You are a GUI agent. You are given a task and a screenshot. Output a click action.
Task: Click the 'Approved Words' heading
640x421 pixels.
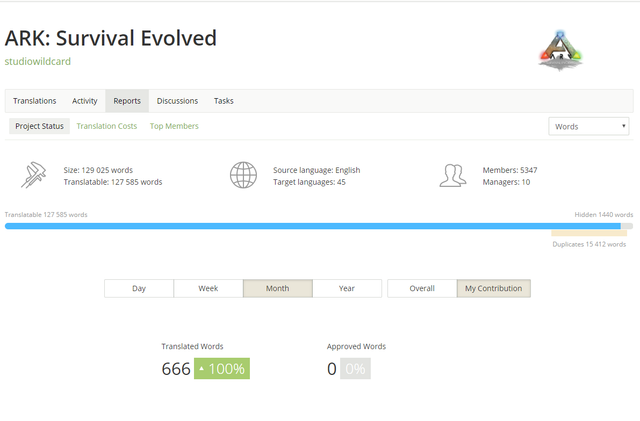pyautogui.click(x=356, y=346)
